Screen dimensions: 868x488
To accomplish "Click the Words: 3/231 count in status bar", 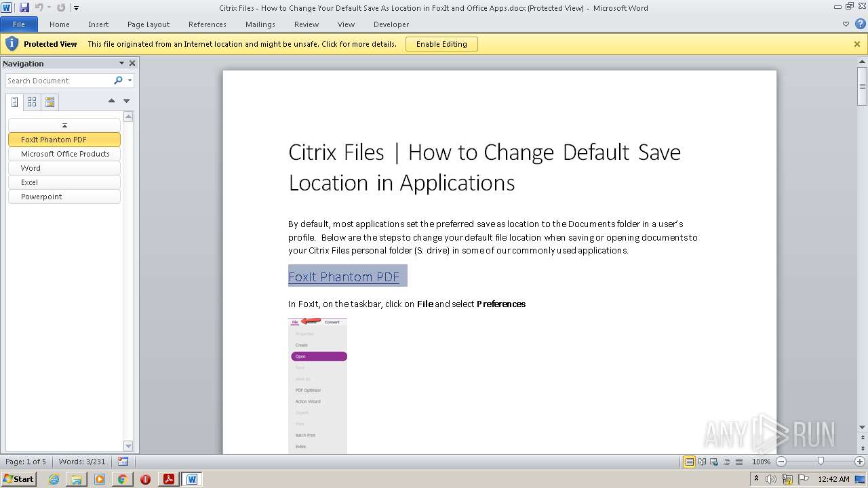I will pyautogui.click(x=82, y=462).
